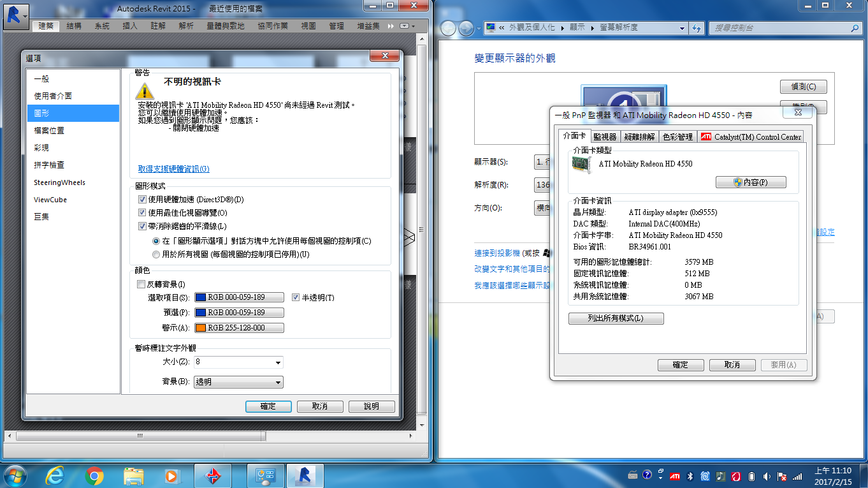Open the red-blue arrow app on taskbar

point(213,476)
